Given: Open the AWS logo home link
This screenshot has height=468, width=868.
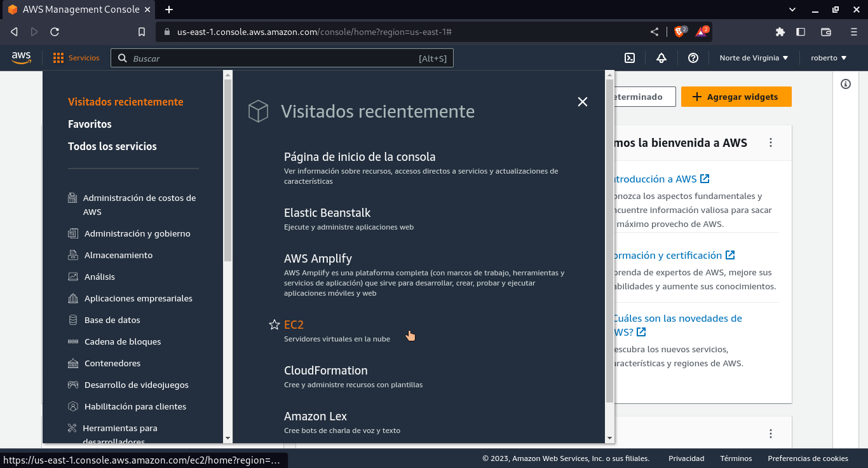Looking at the screenshot, I should pos(21,58).
